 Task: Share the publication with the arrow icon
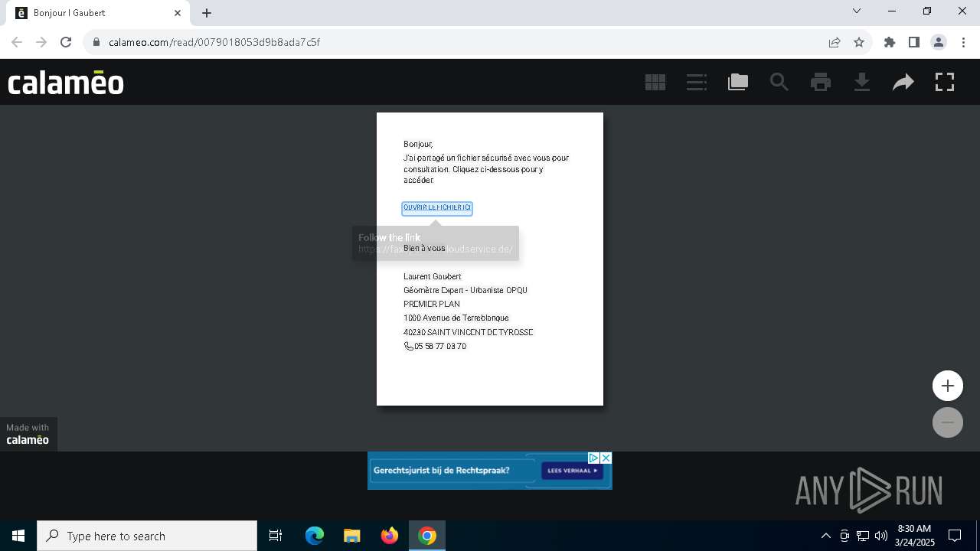pyautogui.click(x=903, y=82)
